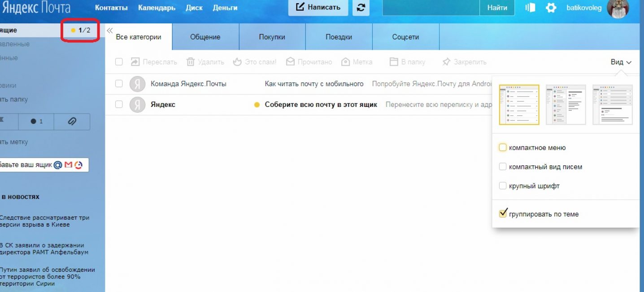Screen dimensions: 644x292
Task: Open news about директора РАМТ Апфельбаум
Action: pyautogui.click(x=44, y=248)
